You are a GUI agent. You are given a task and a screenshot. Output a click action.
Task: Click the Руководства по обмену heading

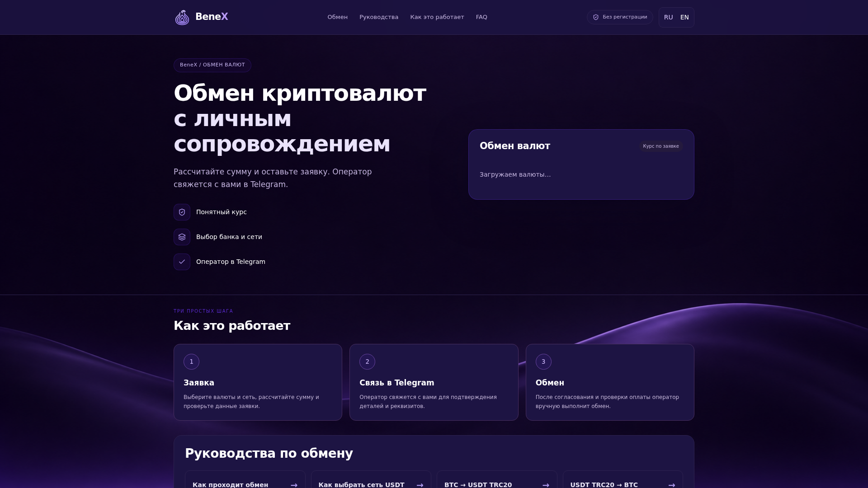269,453
